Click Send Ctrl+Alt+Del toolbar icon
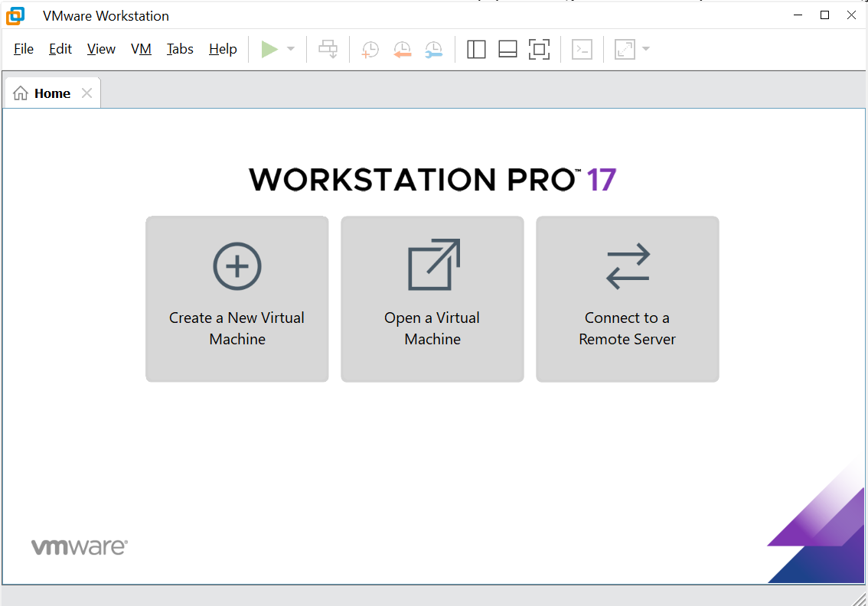The width and height of the screenshot is (868, 606). tap(328, 50)
